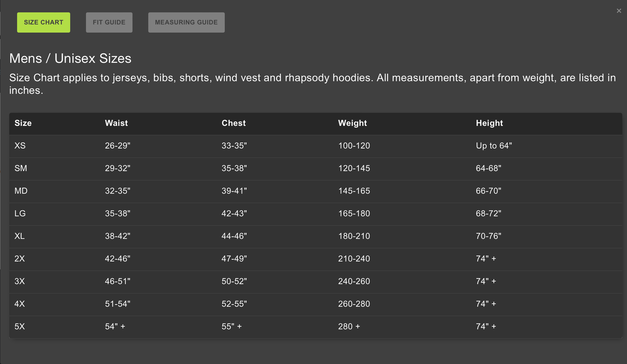
Task: Select the XL size cell
Action: coord(20,236)
